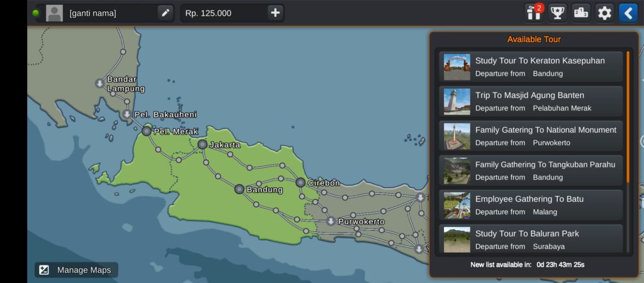644x283 pixels.
Task: Click the Cirebon city marker
Action: click(x=301, y=182)
